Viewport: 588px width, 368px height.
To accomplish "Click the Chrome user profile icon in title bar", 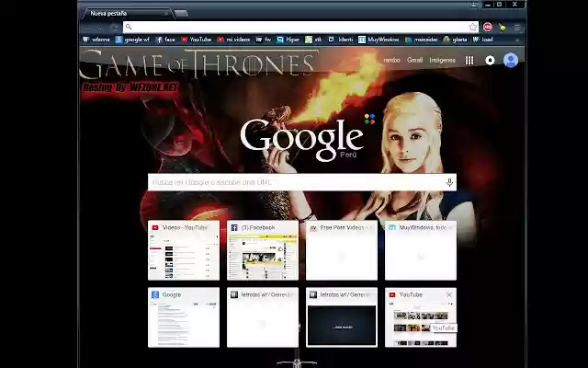I will pyautogui.click(x=474, y=5).
